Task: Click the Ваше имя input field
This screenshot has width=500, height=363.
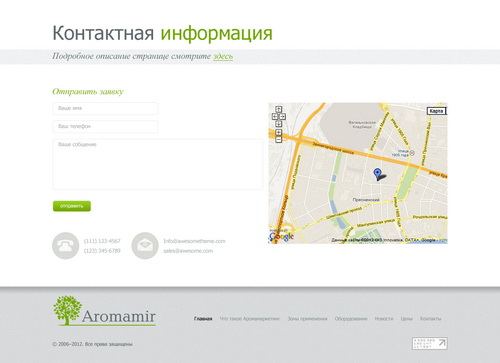Action: (x=105, y=108)
